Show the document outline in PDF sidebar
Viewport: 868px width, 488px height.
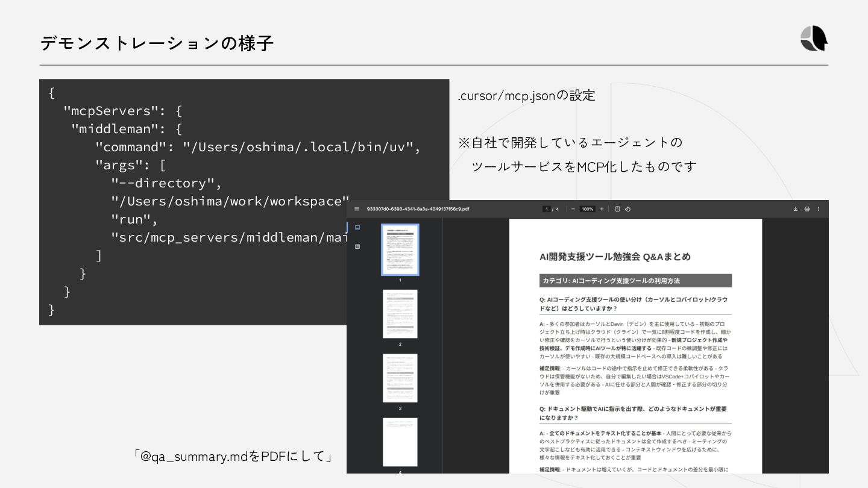357,246
